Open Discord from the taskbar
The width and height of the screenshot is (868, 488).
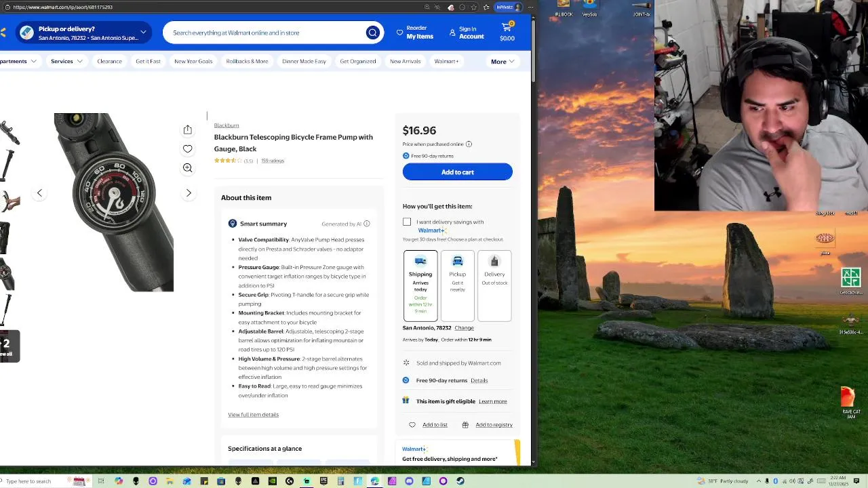coord(409,481)
